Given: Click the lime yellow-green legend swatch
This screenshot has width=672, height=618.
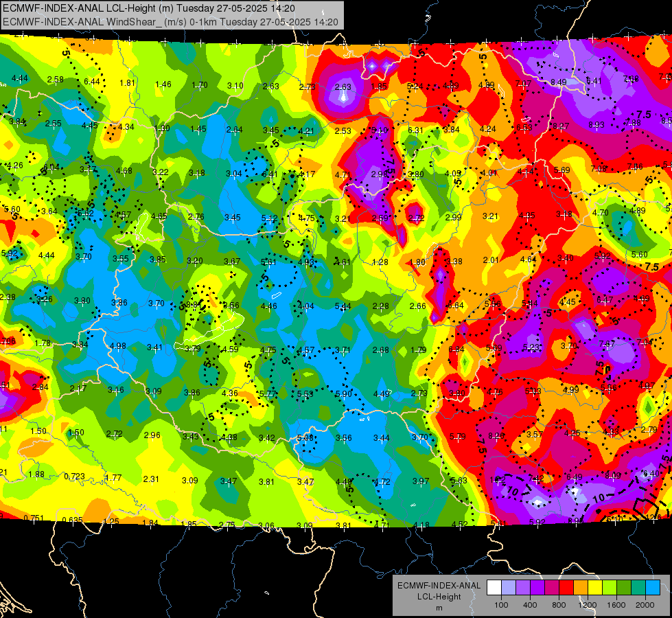Looking at the screenshot, I should (610, 588).
